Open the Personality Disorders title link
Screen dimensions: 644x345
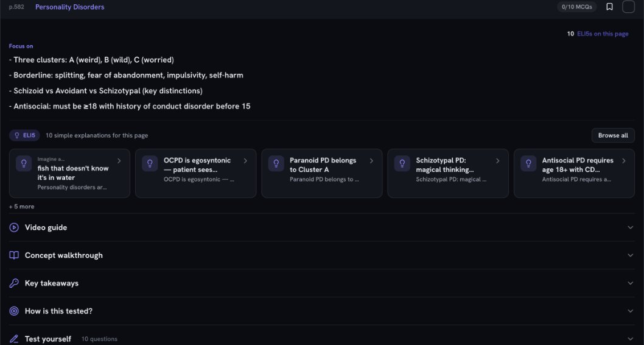70,7
